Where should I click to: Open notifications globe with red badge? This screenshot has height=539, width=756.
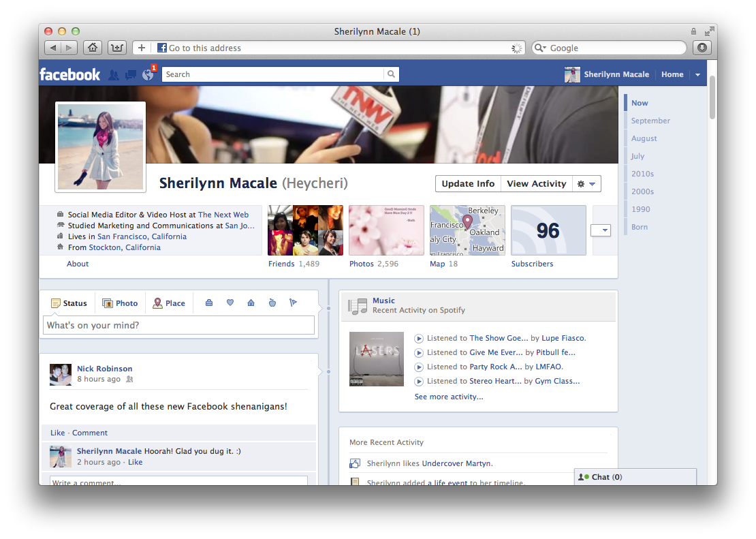coord(148,74)
